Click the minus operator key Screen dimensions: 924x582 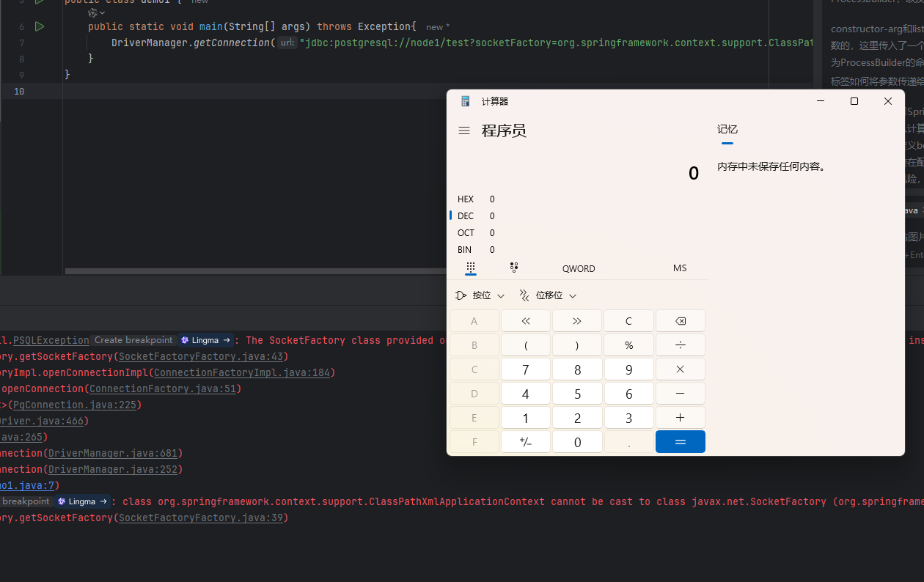pos(681,394)
